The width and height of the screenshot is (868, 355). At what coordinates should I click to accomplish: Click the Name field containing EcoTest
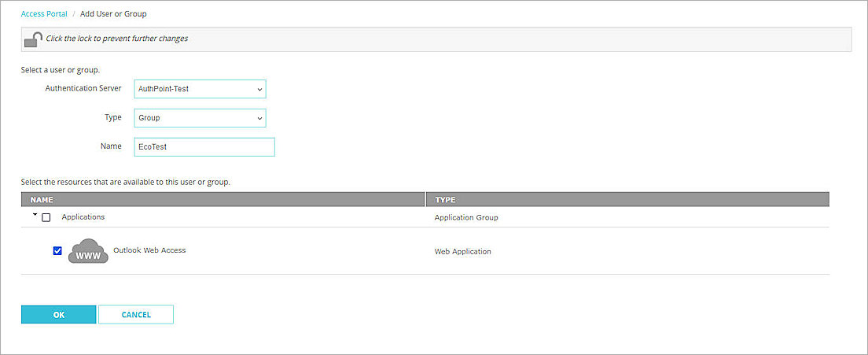click(204, 146)
